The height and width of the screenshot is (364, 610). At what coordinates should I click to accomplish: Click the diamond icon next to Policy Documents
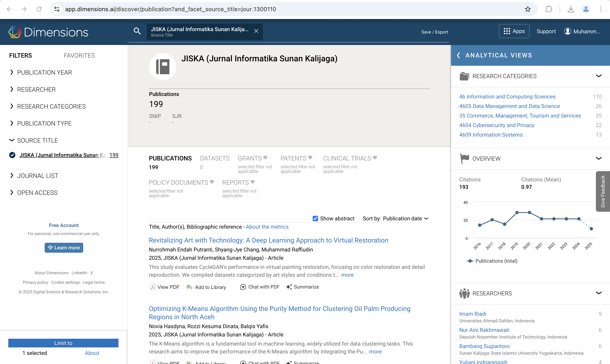tap(212, 182)
